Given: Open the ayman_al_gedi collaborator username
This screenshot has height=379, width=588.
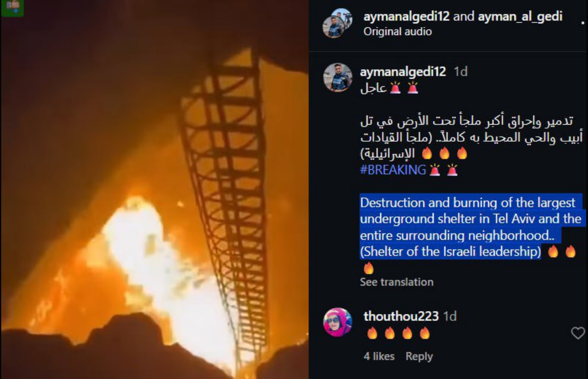Looking at the screenshot, I should pyautogui.click(x=520, y=16).
